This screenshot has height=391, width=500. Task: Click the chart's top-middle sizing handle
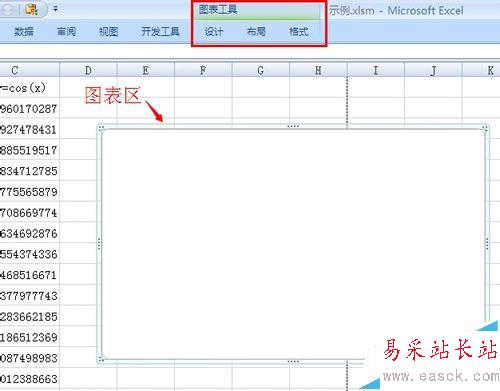pyautogui.click(x=293, y=126)
